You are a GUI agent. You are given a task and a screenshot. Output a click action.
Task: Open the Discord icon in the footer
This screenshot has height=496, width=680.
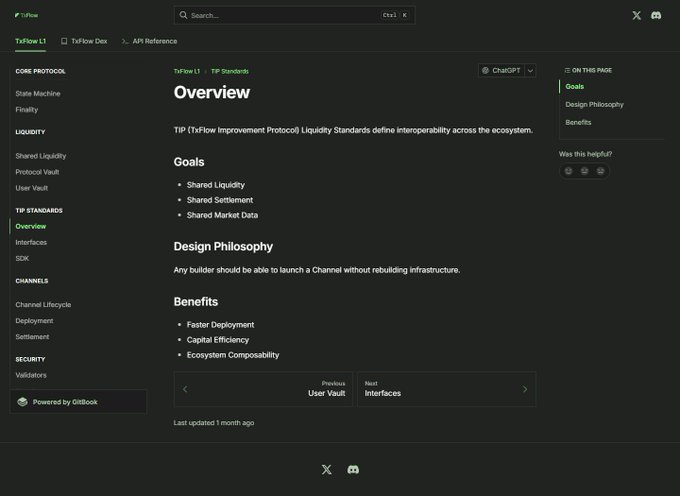(x=353, y=470)
